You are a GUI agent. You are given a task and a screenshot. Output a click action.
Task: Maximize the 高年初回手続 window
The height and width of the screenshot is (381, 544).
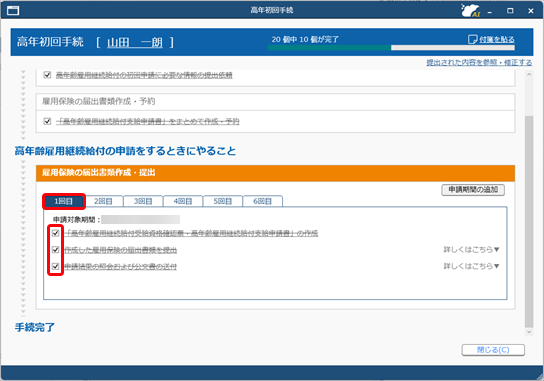(x=510, y=11)
